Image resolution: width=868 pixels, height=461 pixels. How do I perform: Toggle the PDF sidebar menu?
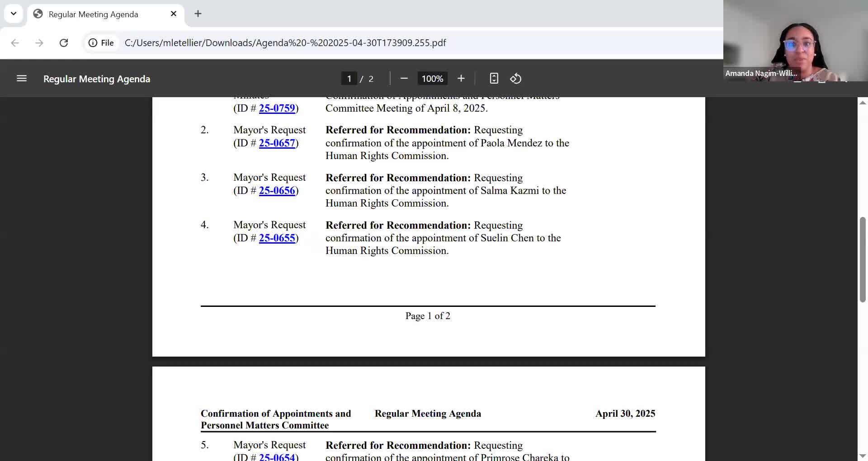click(x=22, y=79)
